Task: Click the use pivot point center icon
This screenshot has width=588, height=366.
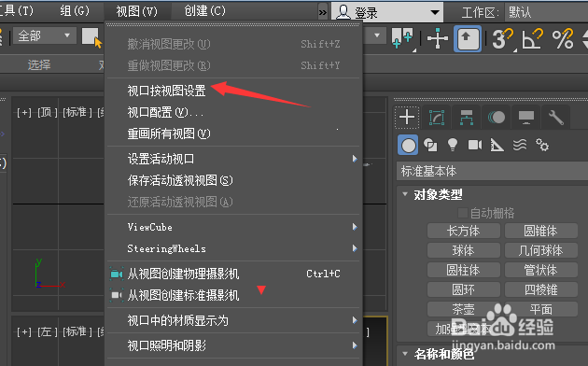Action: point(402,38)
